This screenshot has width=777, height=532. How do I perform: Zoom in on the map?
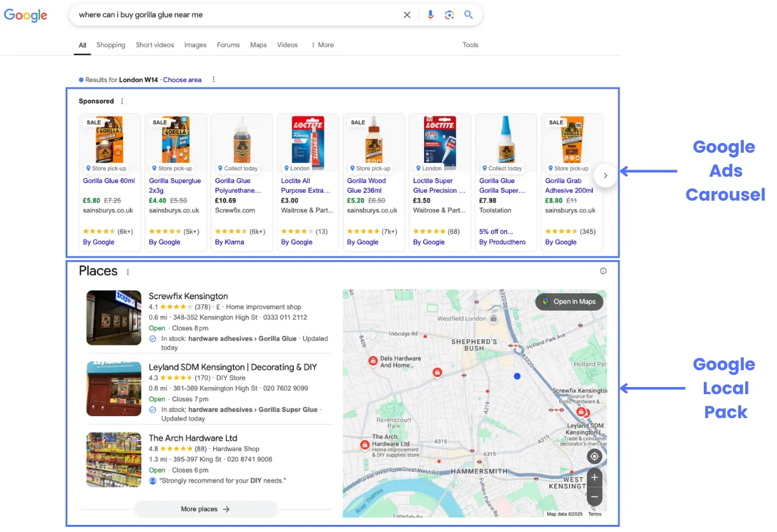[x=594, y=478]
